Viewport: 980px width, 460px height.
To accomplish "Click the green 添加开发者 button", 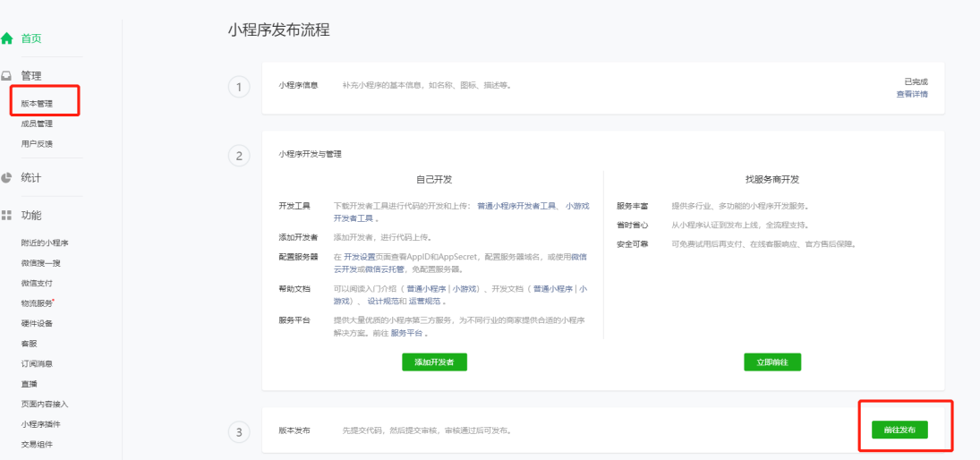I will click(434, 362).
